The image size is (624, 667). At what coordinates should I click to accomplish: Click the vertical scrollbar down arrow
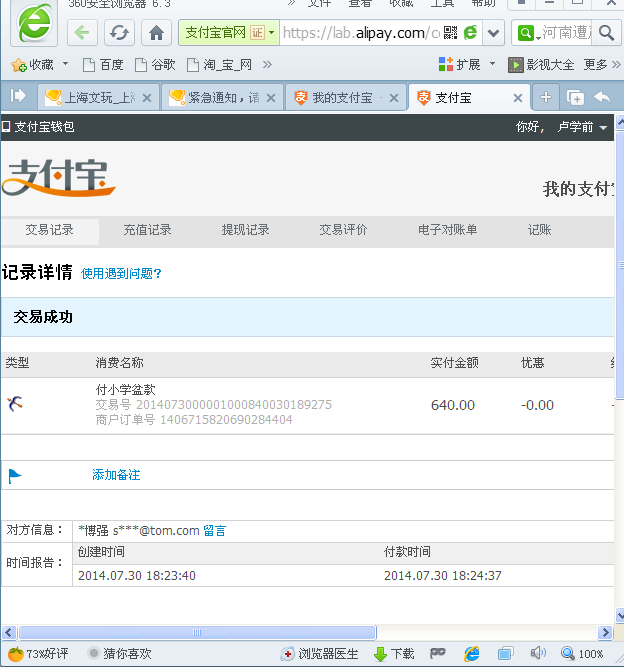click(x=619, y=615)
